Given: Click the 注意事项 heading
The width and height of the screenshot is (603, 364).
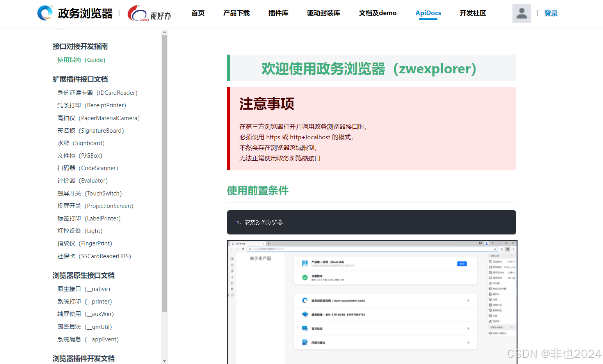Looking at the screenshot, I should pos(267,104).
